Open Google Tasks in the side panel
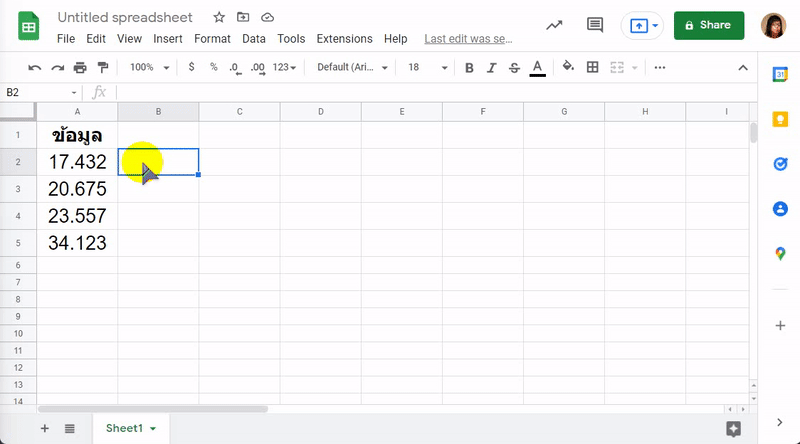 780,164
